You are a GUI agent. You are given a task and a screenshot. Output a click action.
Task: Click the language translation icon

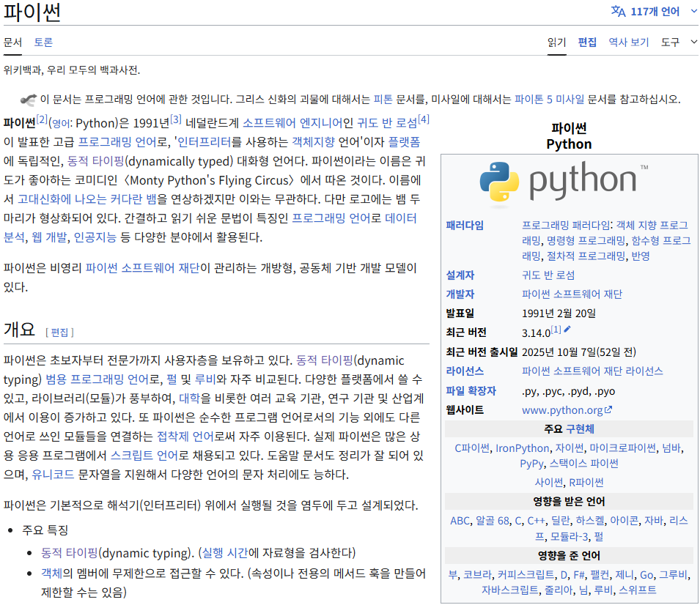coord(618,11)
